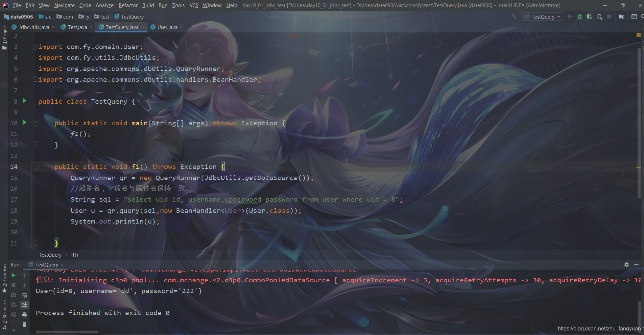This screenshot has width=644, height=335.
Task: Click the Run Anything icon
Action: click(x=634, y=17)
